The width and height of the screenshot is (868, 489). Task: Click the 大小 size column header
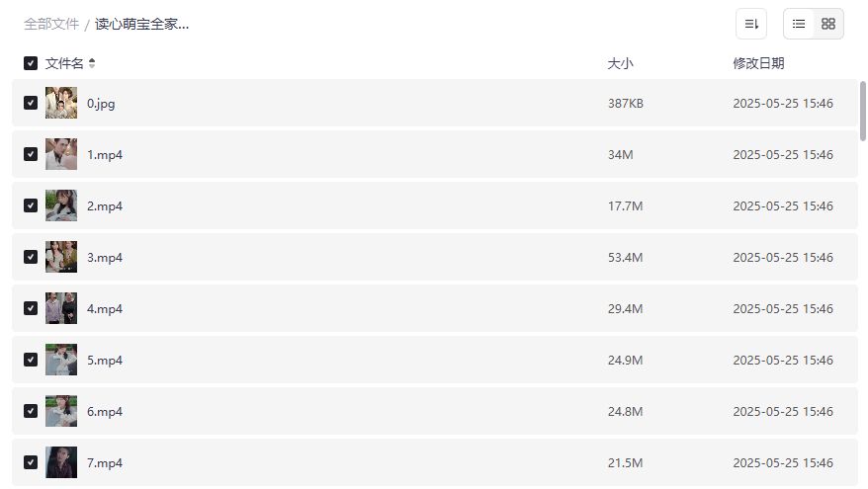tap(620, 63)
